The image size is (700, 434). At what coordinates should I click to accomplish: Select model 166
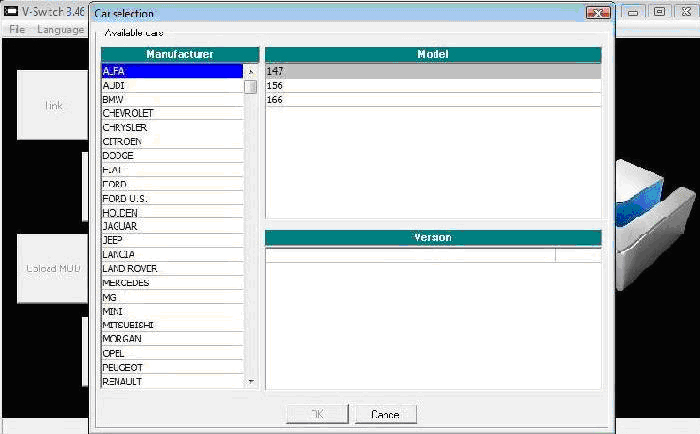(x=433, y=100)
